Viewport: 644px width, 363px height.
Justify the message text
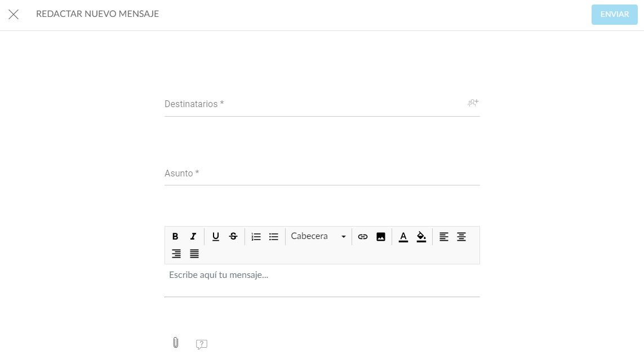pos(194,254)
